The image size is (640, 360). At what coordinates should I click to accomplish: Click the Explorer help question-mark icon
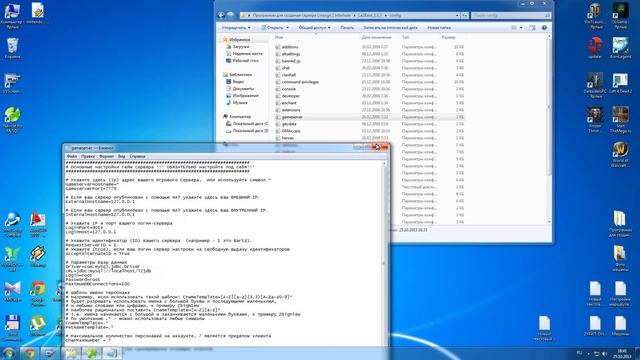[544, 27]
